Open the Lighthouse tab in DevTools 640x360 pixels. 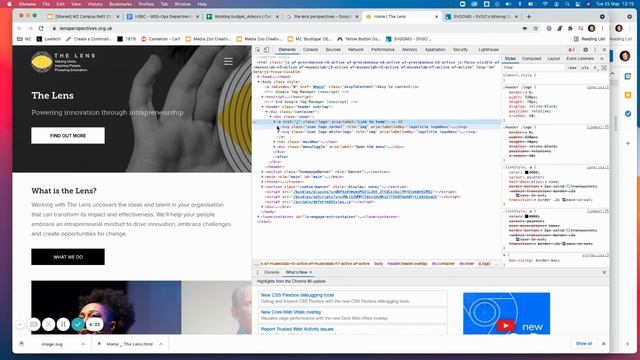(x=488, y=50)
